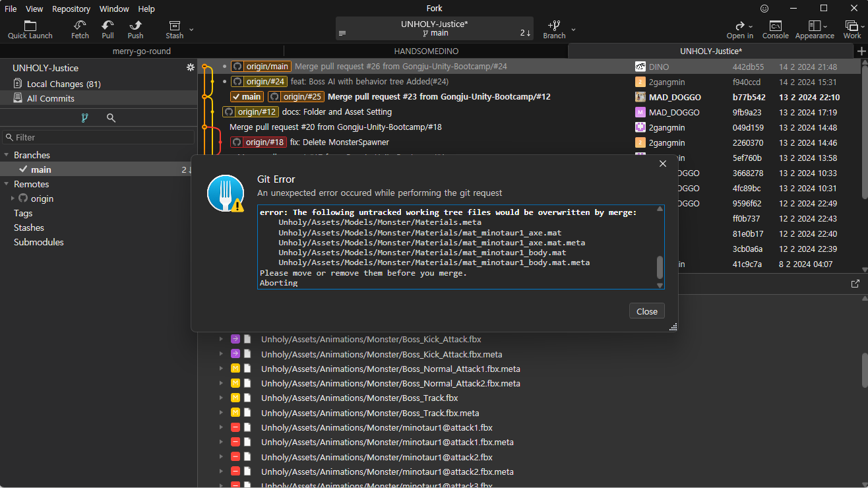Add a new repository tab
This screenshot has height=488, width=868.
point(861,51)
